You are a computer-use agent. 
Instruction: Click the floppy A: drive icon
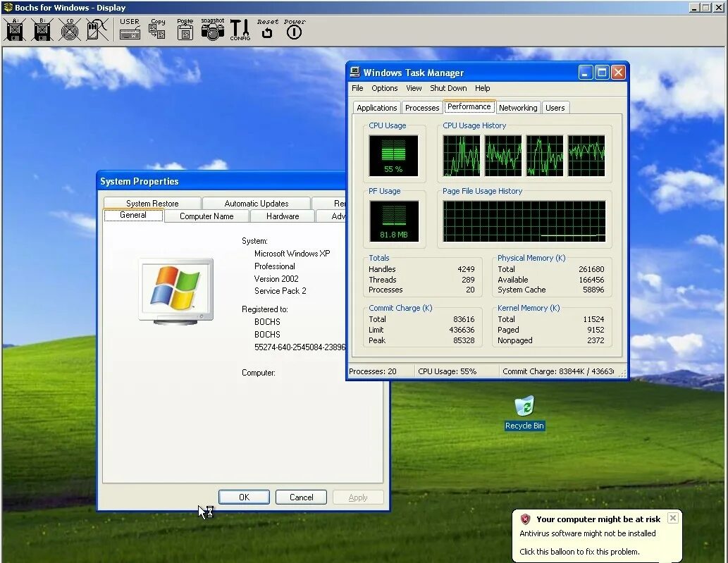16,30
